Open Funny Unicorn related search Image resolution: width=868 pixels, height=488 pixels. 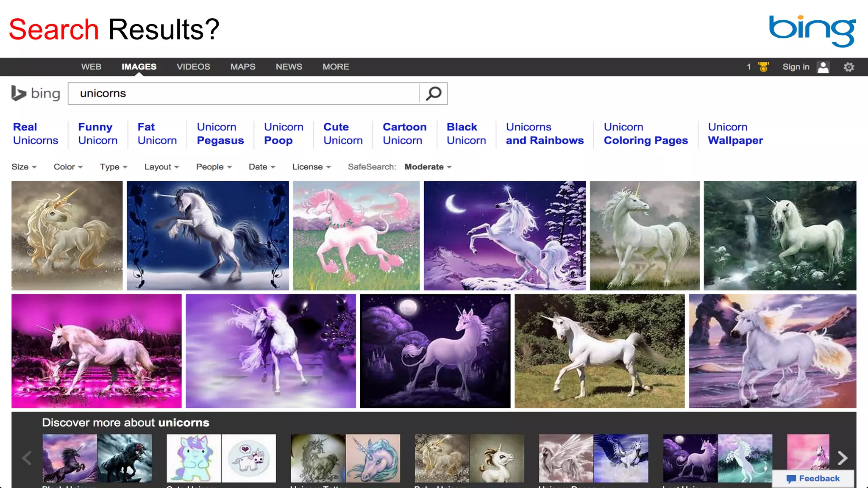[x=98, y=134]
